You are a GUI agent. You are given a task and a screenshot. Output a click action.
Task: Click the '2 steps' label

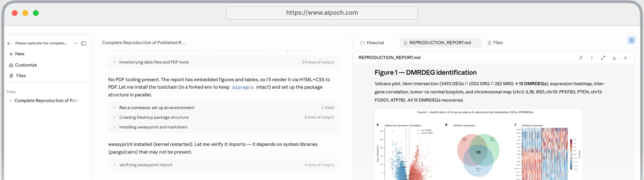(328, 108)
